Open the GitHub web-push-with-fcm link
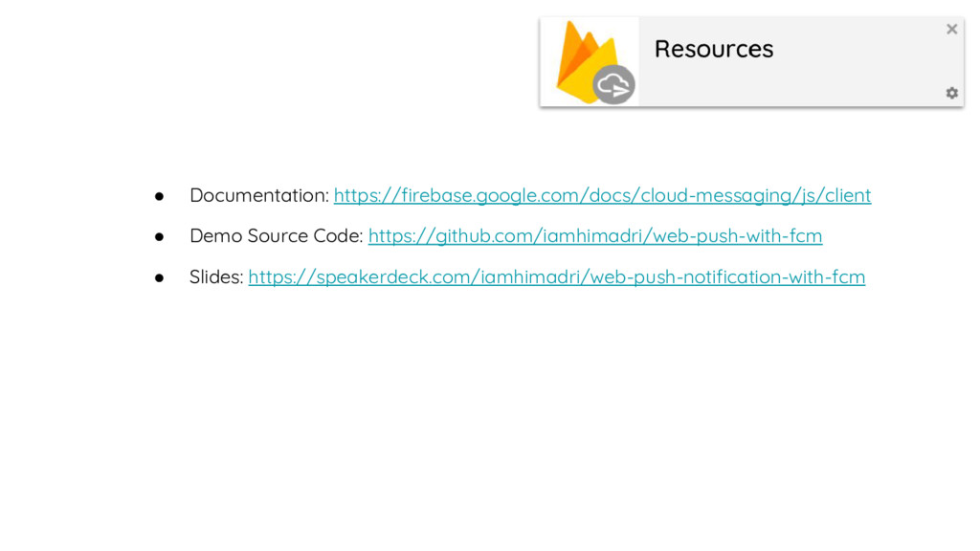 click(594, 235)
